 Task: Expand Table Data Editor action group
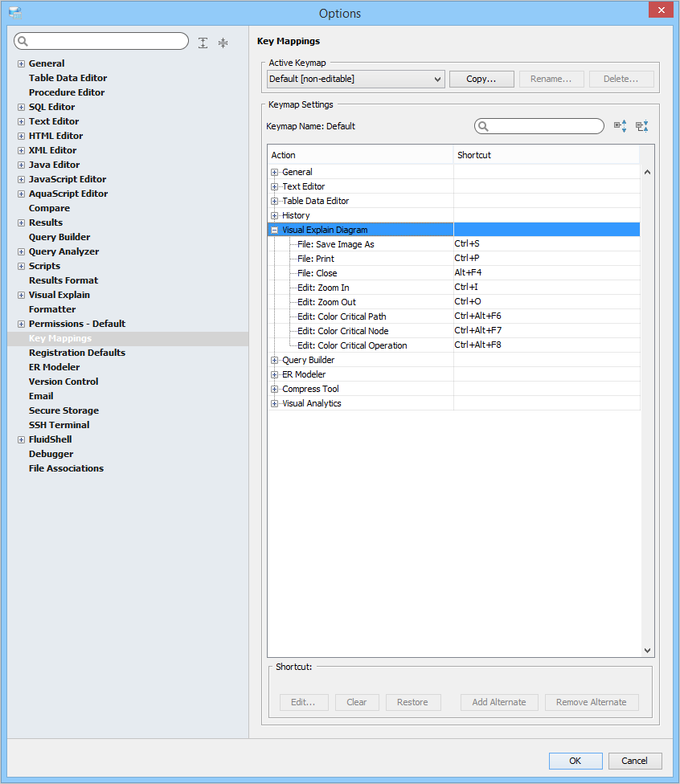[x=274, y=201]
